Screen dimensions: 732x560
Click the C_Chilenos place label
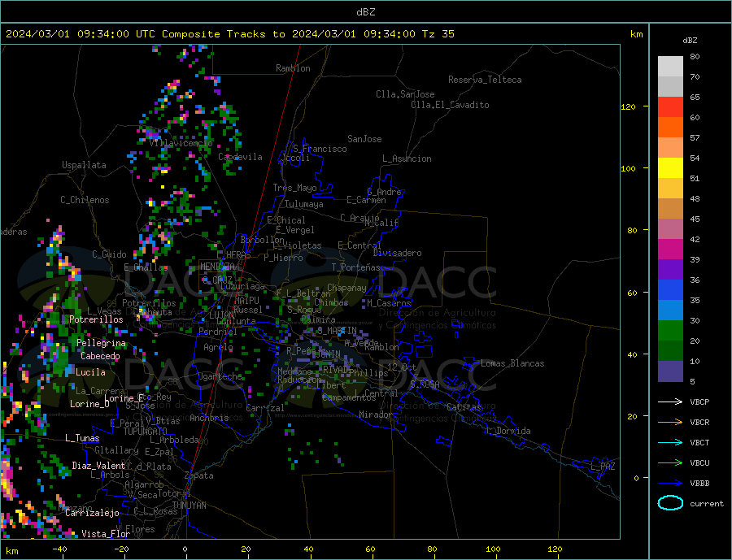point(85,200)
